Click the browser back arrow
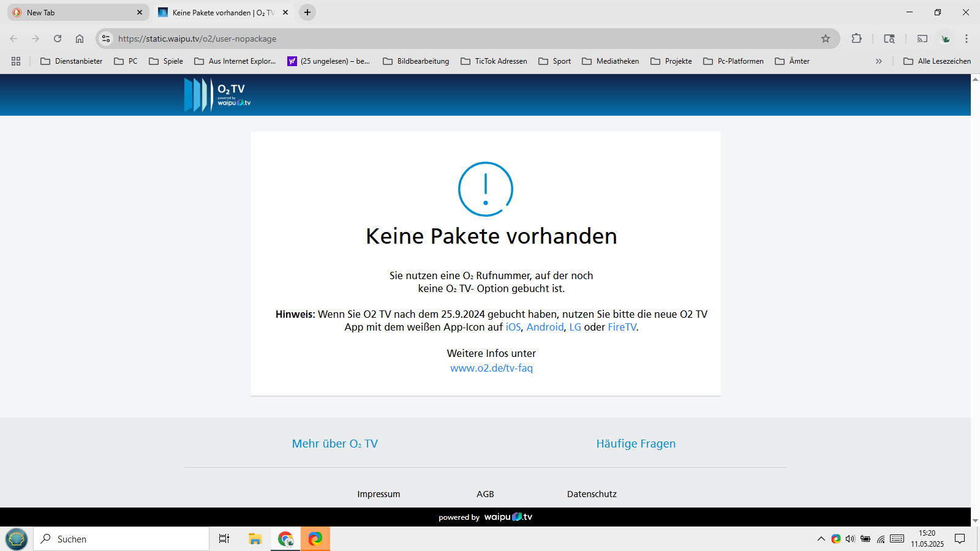 pos(13,39)
